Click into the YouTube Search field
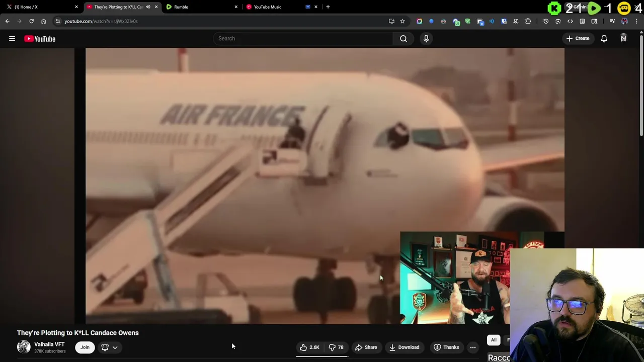 pos(303,39)
